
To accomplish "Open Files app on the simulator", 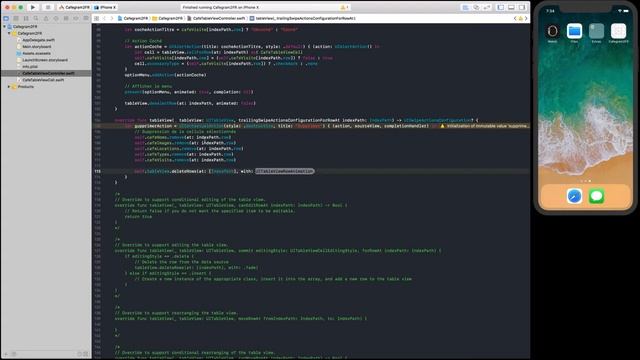I will click(574, 31).
